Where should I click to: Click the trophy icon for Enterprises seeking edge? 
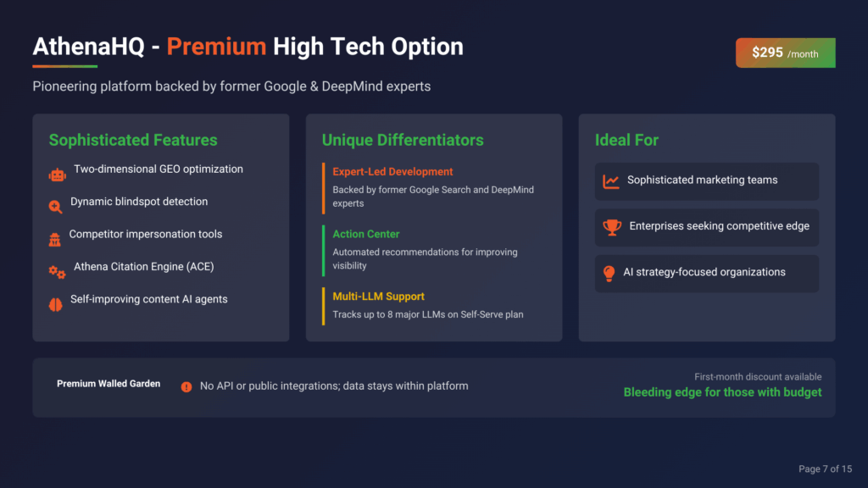[611, 227]
